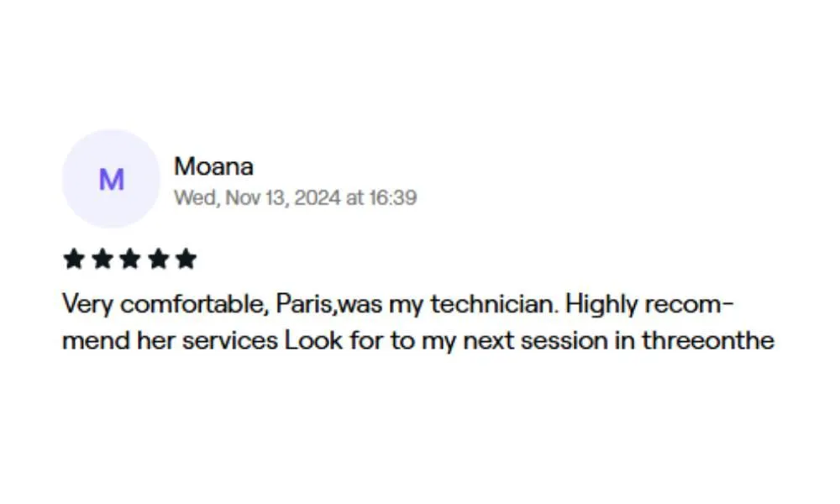This screenshot has width=840, height=504.
Task: Select the third rating star
Action: 129,259
